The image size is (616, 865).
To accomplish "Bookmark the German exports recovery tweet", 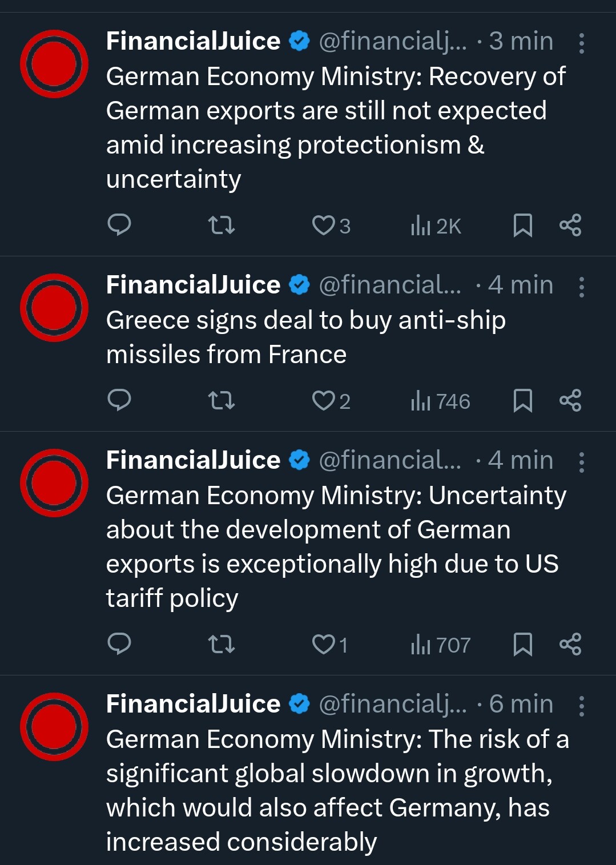I will tap(523, 226).
